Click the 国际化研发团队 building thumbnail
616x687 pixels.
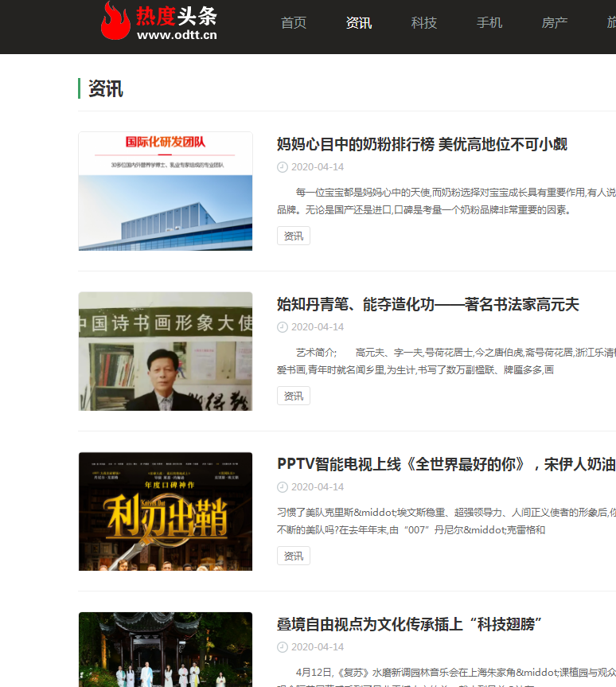(166, 192)
